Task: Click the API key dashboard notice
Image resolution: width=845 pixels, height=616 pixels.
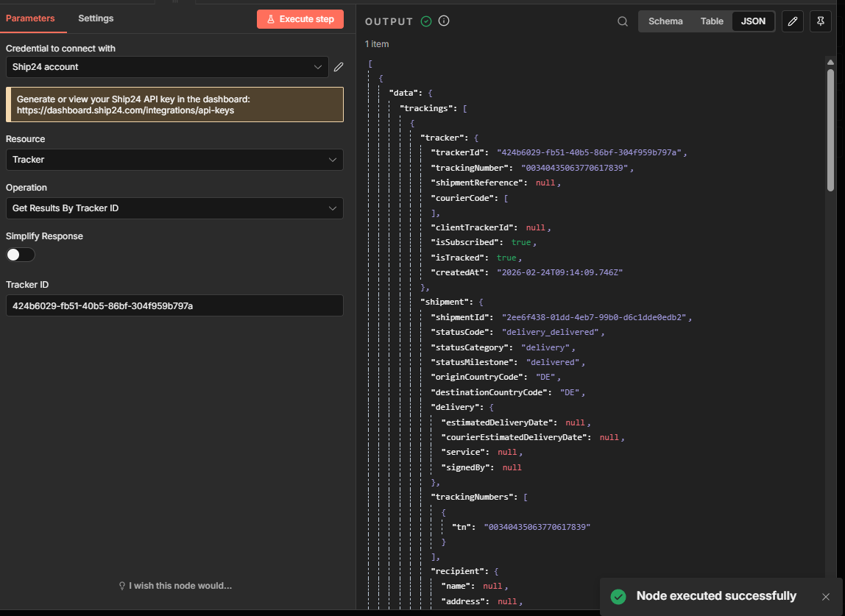Action: pos(174,105)
